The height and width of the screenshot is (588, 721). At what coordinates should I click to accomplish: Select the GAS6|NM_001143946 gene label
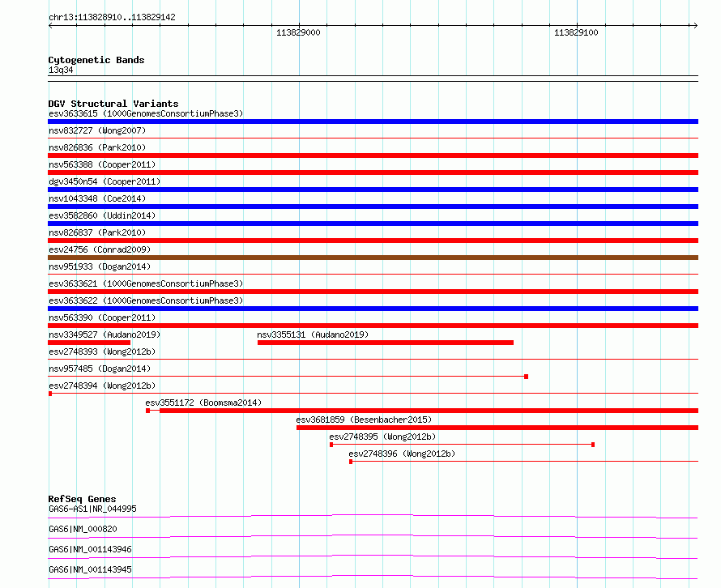[90, 549]
